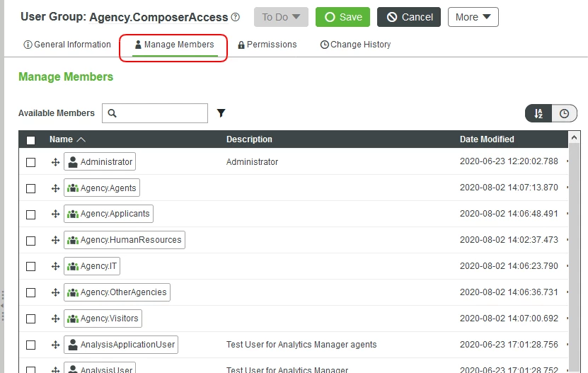Click the Agency.Agents group chip
Screen dimensions: 588x373
click(102, 188)
